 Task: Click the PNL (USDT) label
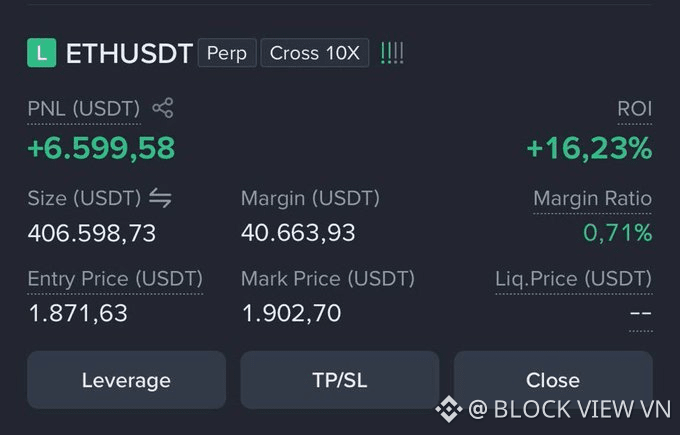pyautogui.click(x=84, y=108)
